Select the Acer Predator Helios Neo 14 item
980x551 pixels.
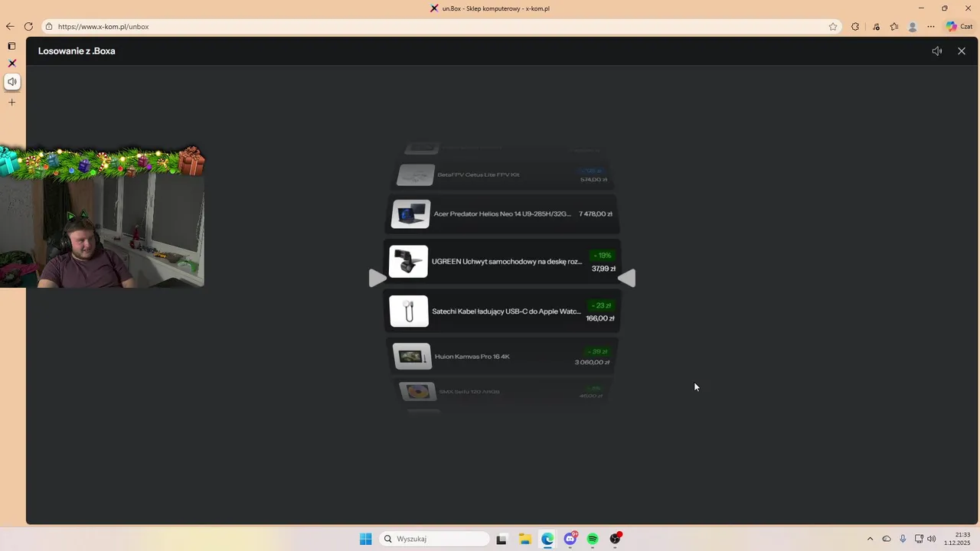click(502, 214)
